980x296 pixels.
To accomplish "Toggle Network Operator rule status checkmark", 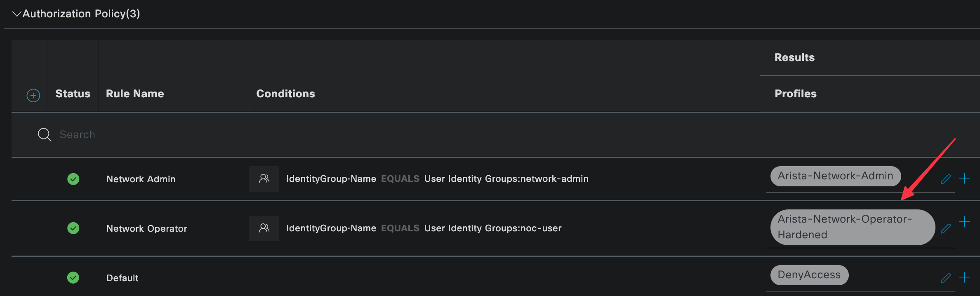I will click(73, 228).
